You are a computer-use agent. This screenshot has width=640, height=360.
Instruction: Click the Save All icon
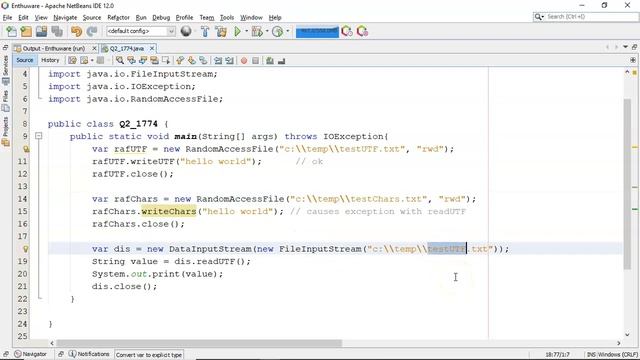click(x=57, y=31)
